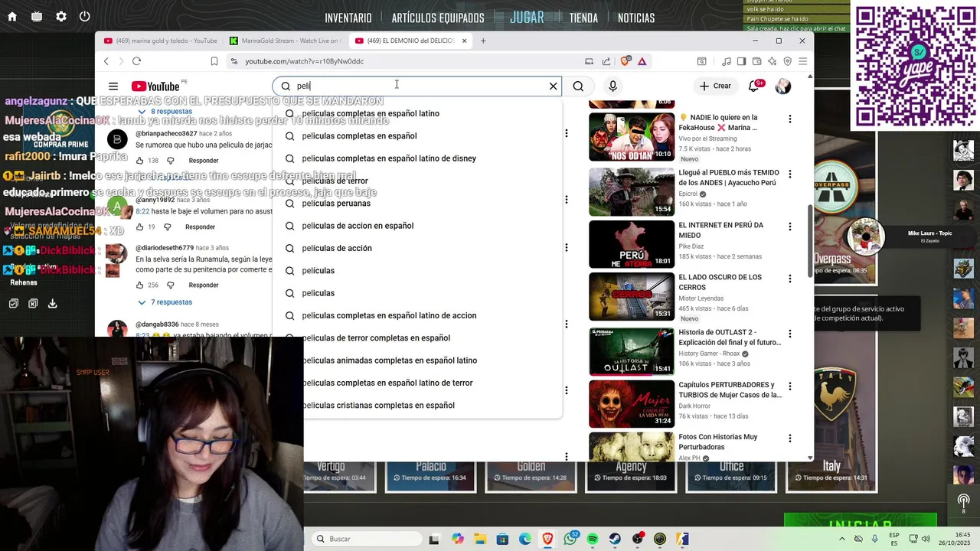Open INVENTARIO in the game menu
The image size is (980, 551).
348,18
